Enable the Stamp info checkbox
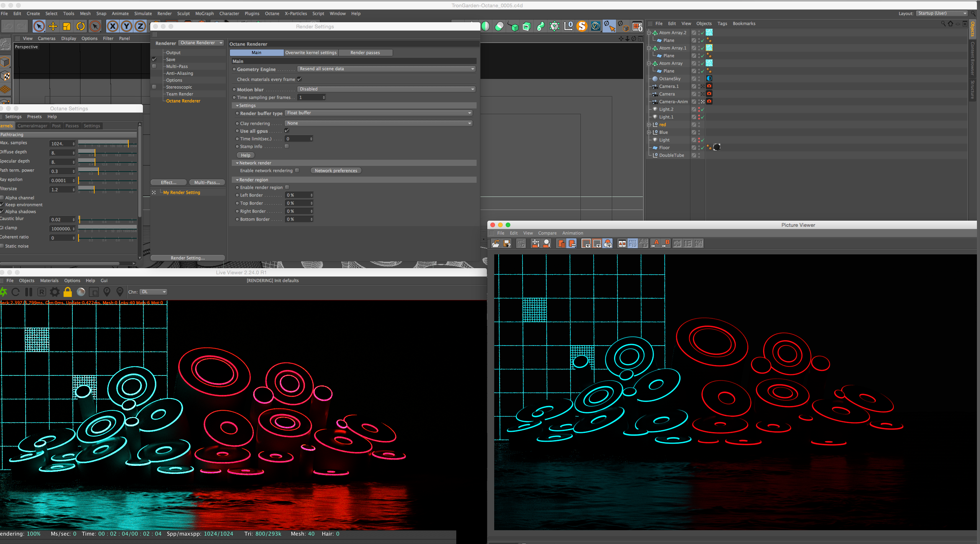The image size is (980, 544). coord(287,146)
